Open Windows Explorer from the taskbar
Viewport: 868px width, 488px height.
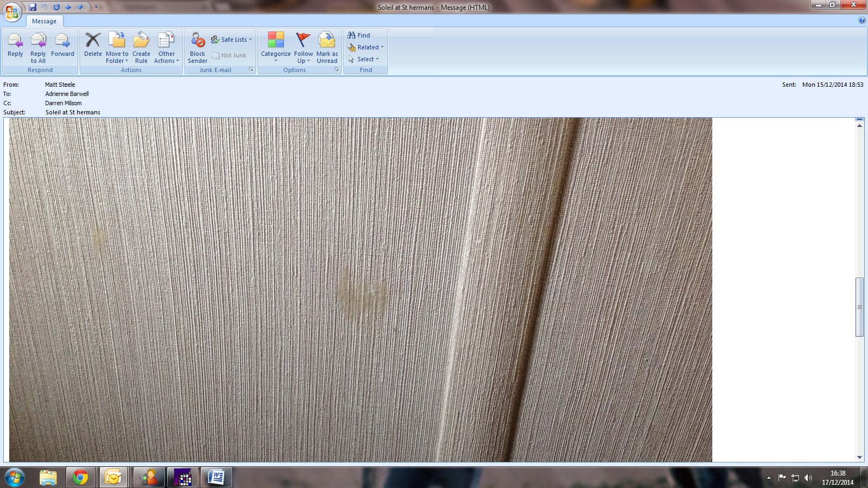(48, 478)
